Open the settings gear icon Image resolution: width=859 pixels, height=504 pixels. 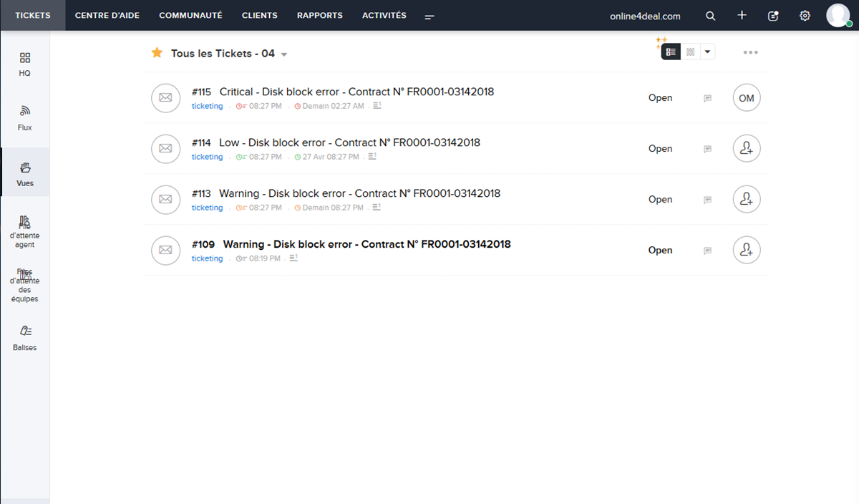(805, 16)
